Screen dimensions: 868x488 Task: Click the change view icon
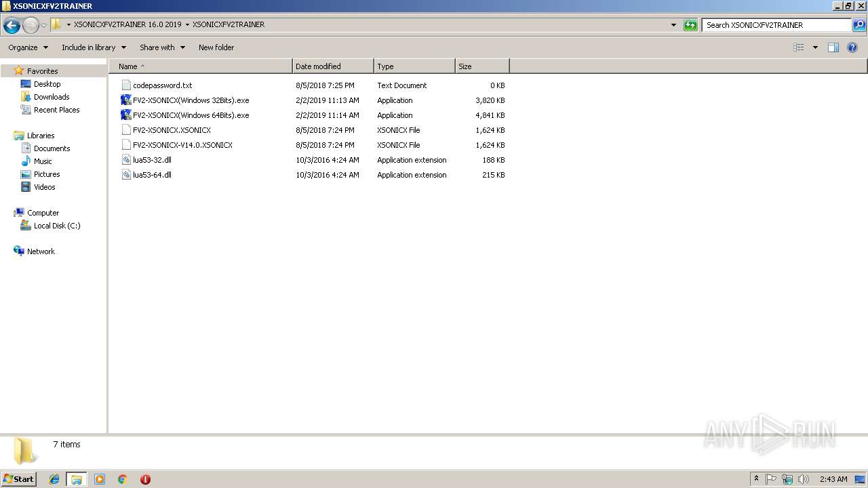pyautogui.click(x=799, y=47)
